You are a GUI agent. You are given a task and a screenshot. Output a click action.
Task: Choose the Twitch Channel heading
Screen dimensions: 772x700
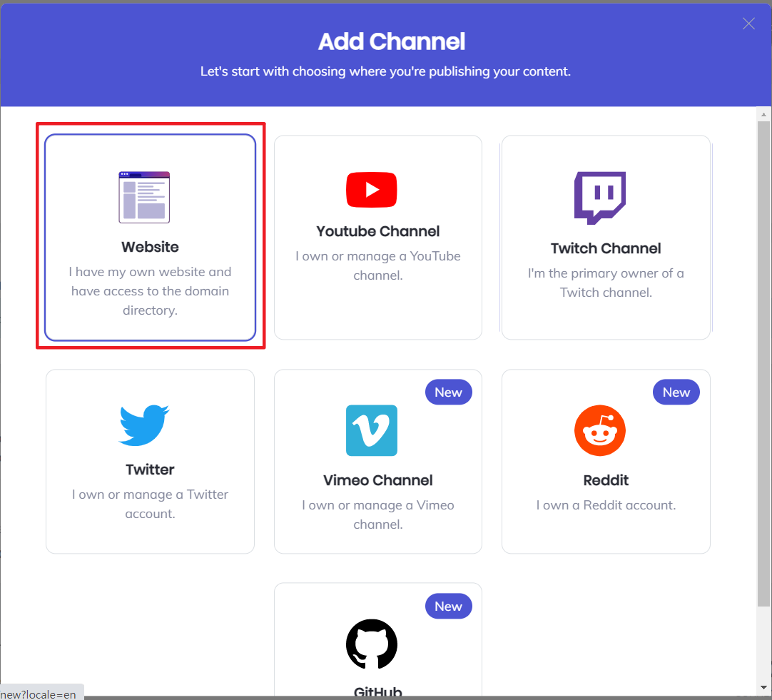point(606,248)
